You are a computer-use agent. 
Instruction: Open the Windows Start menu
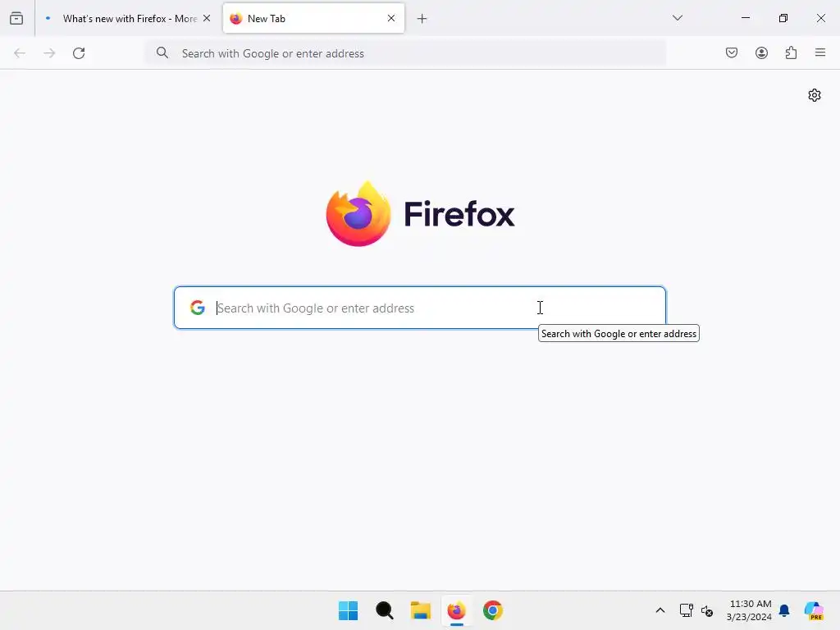[x=348, y=610]
